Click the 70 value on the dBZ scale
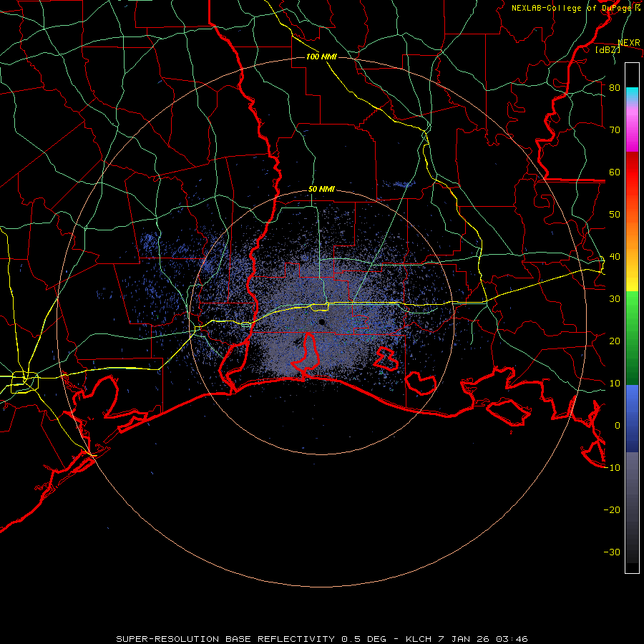 coord(615,130)
